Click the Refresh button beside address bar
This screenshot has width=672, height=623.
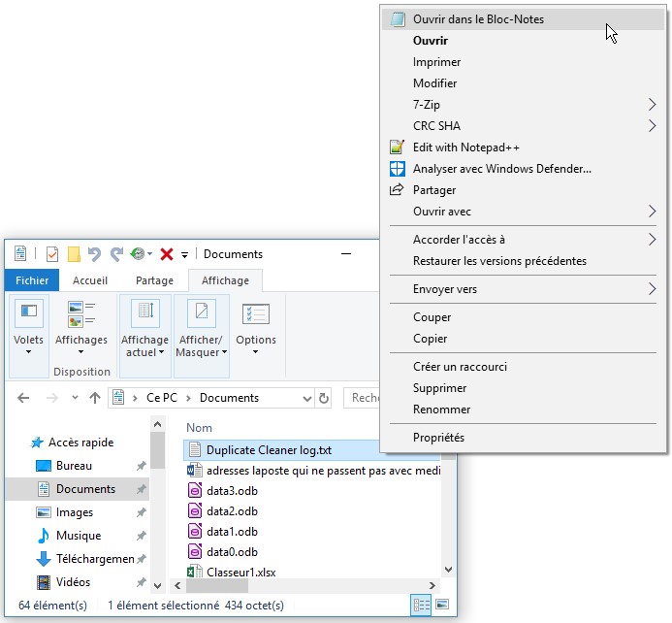323,398
